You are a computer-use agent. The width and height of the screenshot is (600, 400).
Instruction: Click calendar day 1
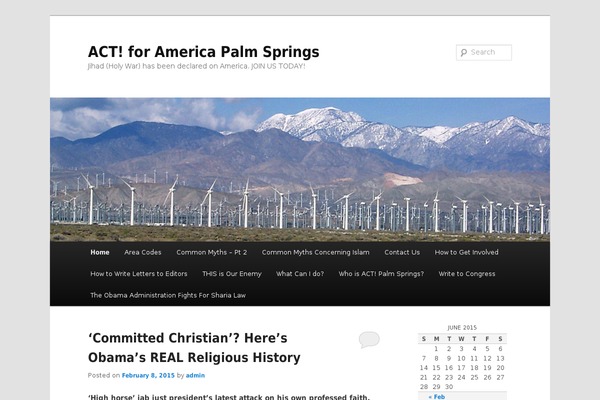coord(436,349)
